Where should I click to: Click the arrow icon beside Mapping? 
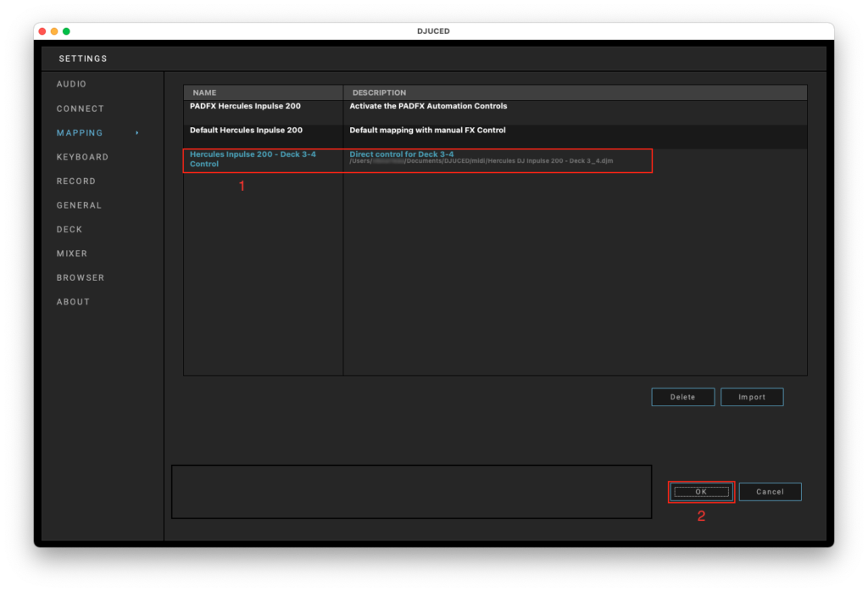click(x=137, y=133)
